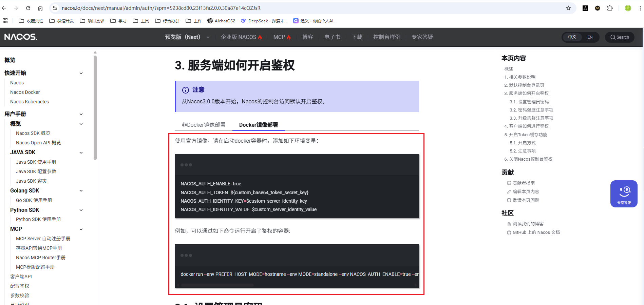Expand the 预览版 (Next) version dropdown

pyautogui.click(x=208, y=37)
